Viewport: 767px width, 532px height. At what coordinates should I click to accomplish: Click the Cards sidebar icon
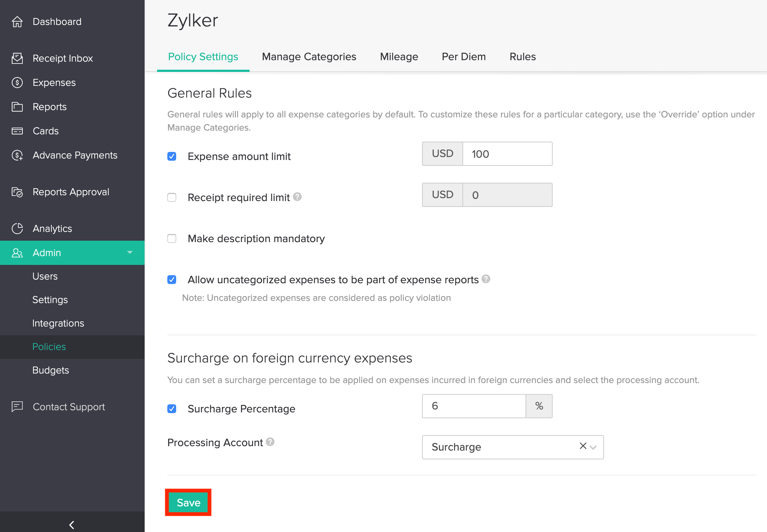click(17, 131)
